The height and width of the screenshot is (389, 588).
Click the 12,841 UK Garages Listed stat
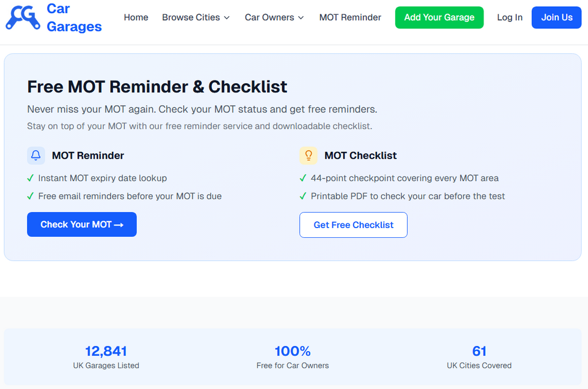click(x=106, y=357)
